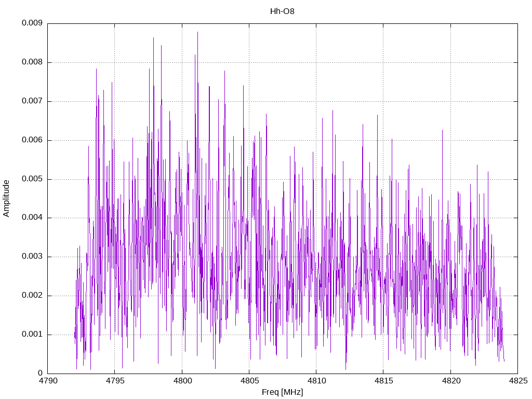Click the Freq [MHz] x-axis label
Viewport: 532px width, 399px height.
tap(282, 392)
